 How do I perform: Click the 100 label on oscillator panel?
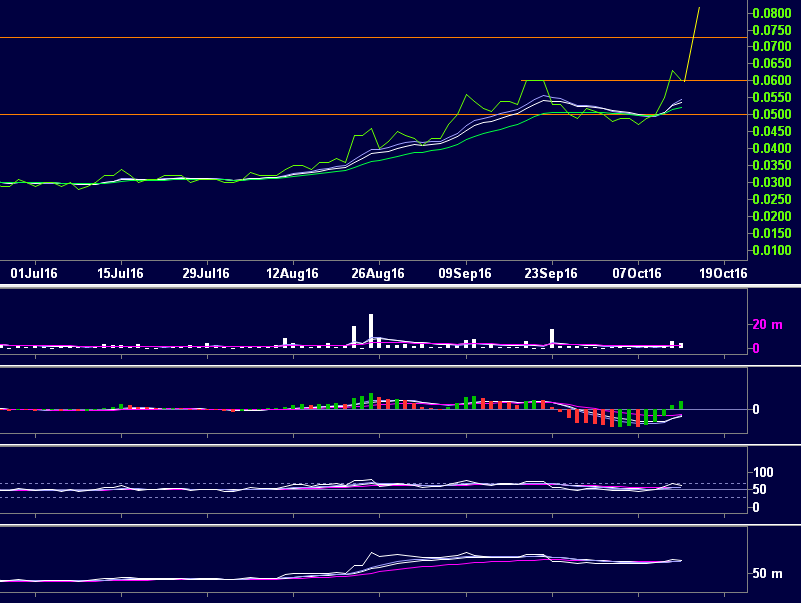coord(763,472)
